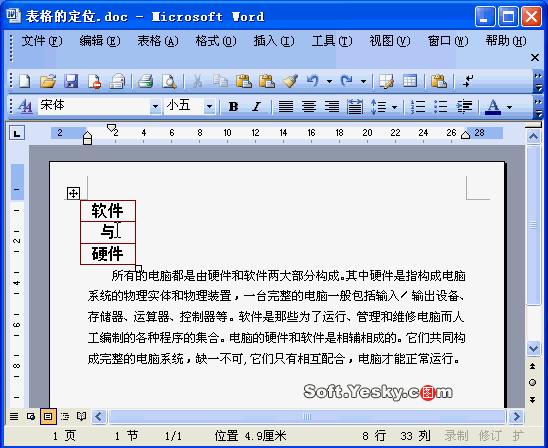
Task: Apply distributed alignment
Action: point(354,106)
